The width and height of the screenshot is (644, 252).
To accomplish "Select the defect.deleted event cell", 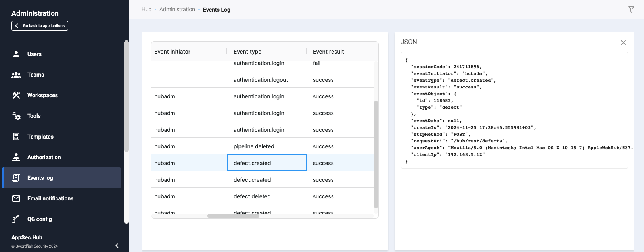I will [252, 196].
